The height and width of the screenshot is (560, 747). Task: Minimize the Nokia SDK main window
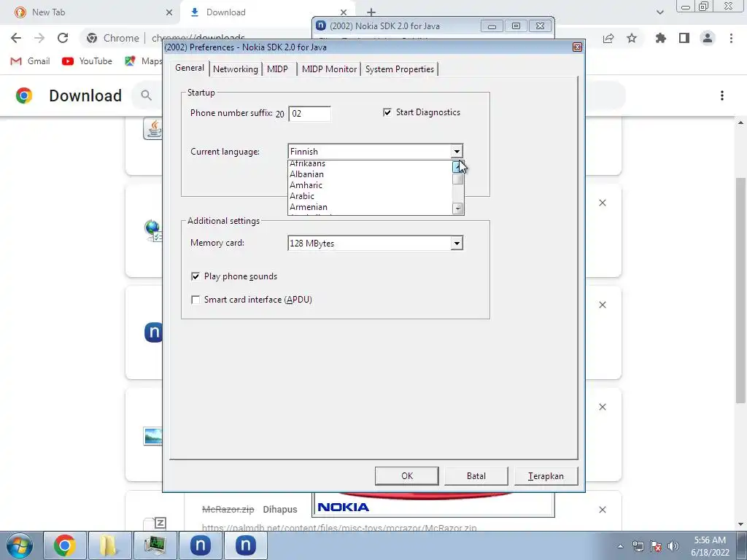click(x=492, y=26)
